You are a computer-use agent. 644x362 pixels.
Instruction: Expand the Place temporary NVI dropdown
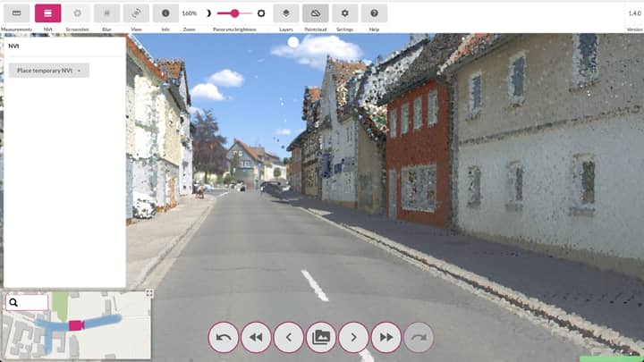(49, 71)
